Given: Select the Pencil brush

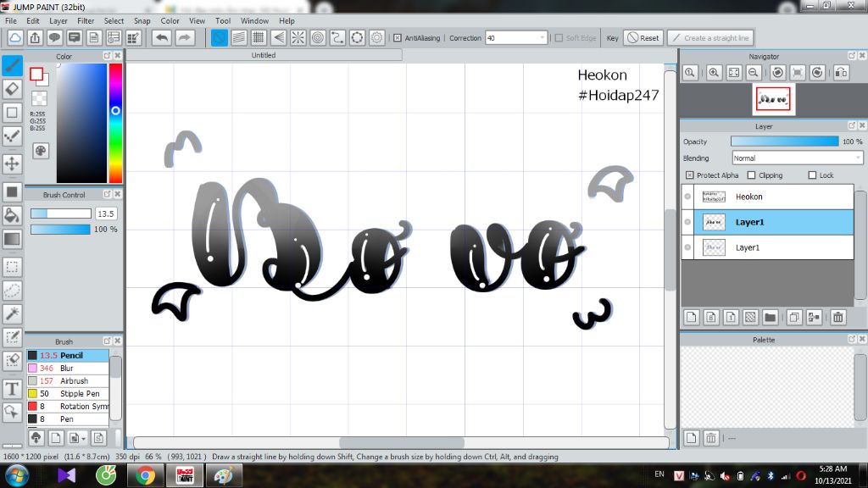Looking at the screenshot, I should (68, 355).
